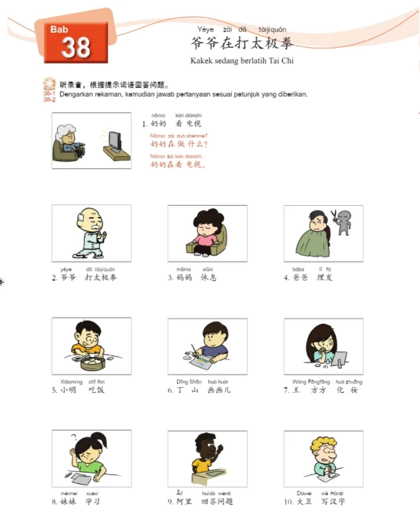420x516 pixels.
Task: Click the audio disc icon beside track 38-1
Action: coord(50,83)
